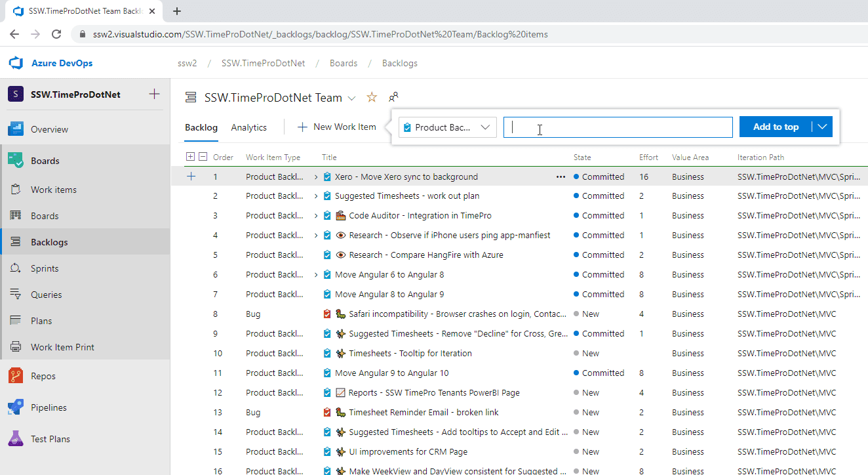Select Sprints in the Boards menu
Screen dimensions: 868x475
[x=45, y=268]
